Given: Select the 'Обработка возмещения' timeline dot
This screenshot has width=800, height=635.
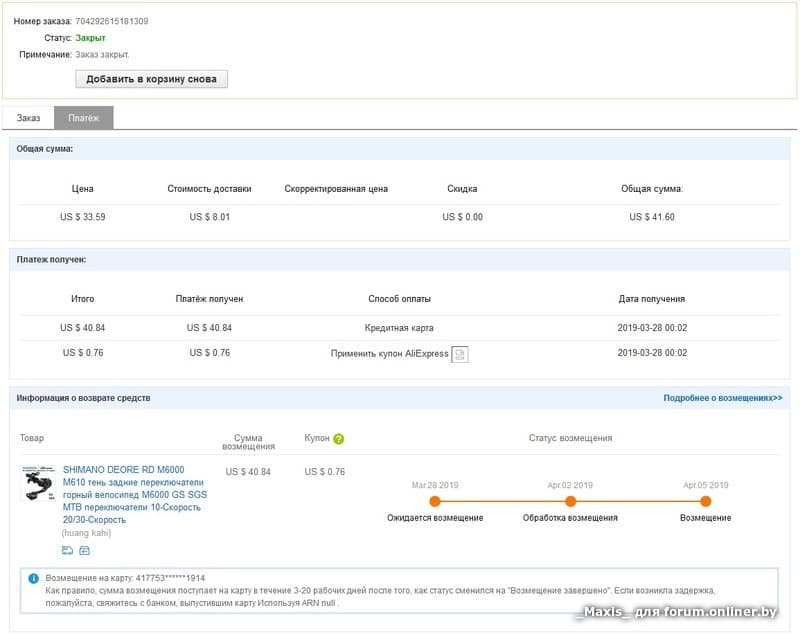Looking at the screenshot, I should [570, 501].
